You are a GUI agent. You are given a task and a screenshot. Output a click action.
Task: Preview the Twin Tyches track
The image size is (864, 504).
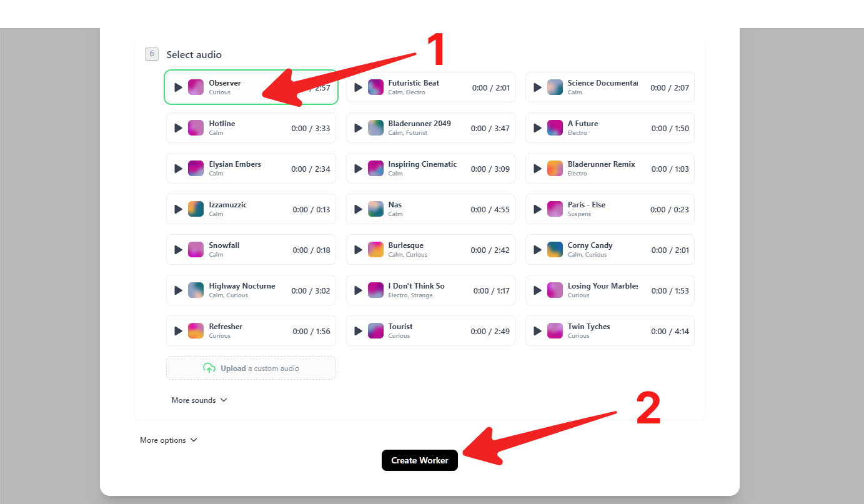tap(537, 331)
